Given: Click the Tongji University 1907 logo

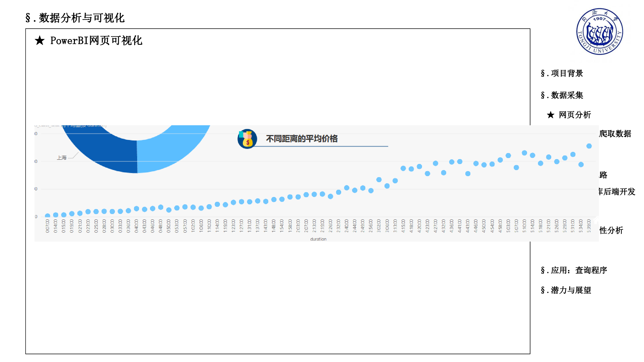Looking at the screenshot, I should pos(599,31).
